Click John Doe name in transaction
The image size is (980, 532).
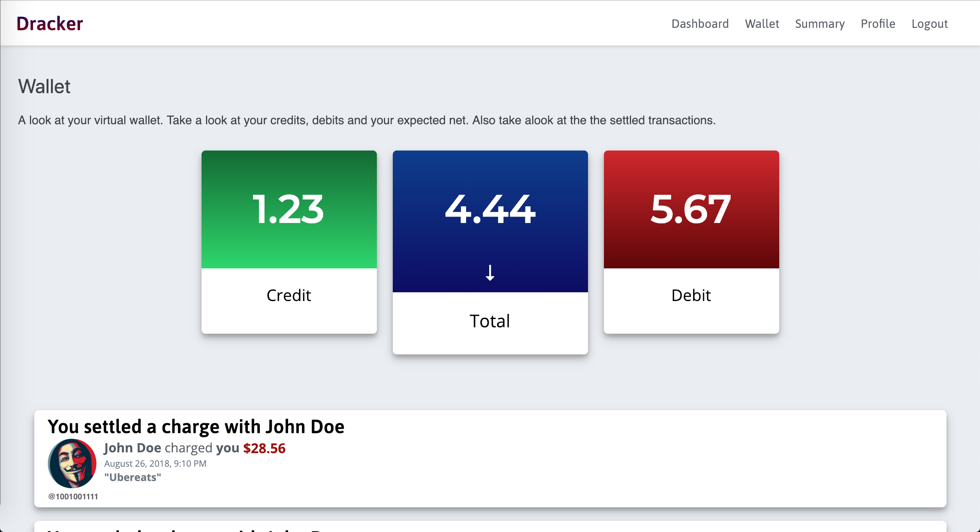[133, 448]
